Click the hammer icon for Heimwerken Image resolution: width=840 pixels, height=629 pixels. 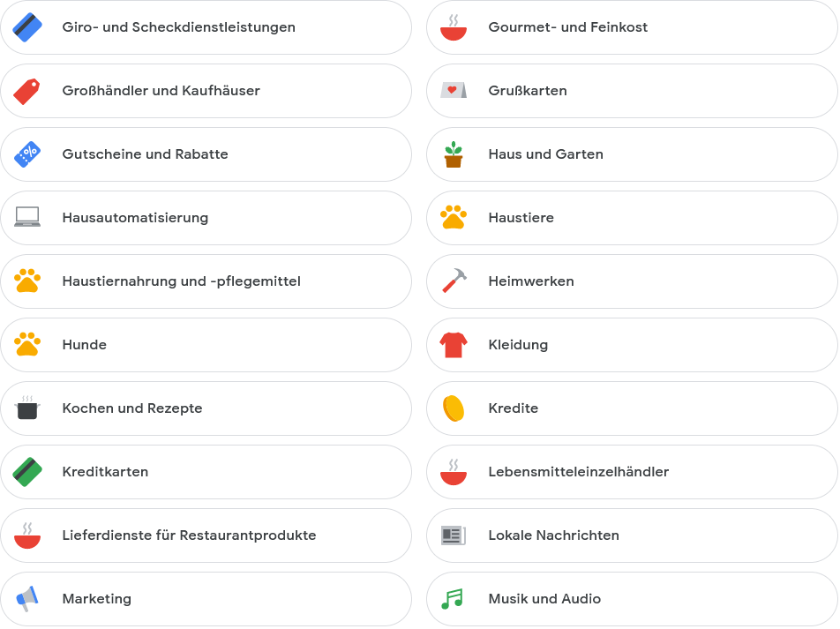pyautogui.click(x=454, y=281)
